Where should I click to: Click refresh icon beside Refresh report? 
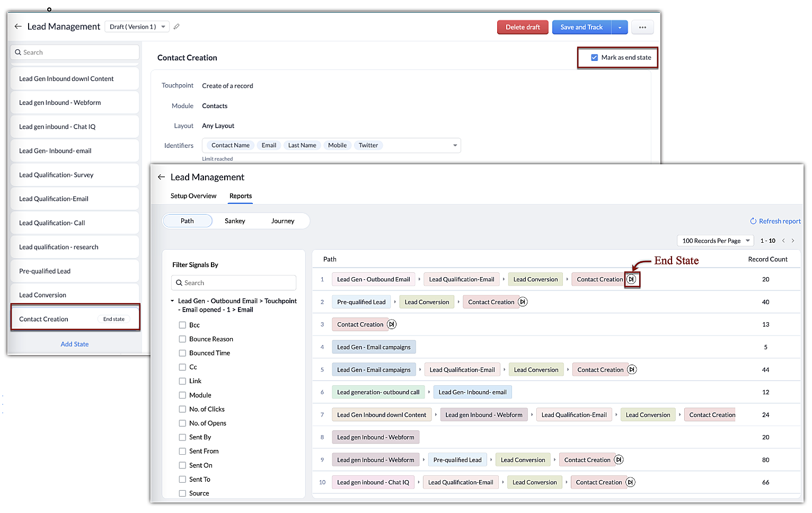click(753, 221)
